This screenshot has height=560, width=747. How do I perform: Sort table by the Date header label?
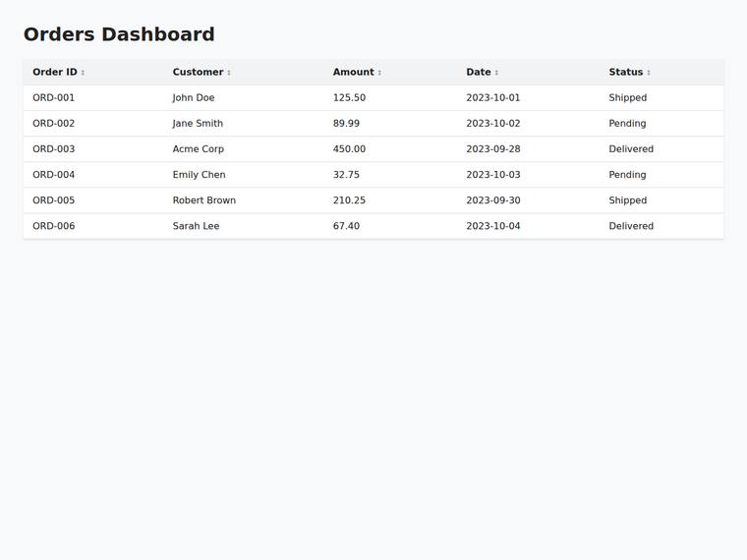click(x=479, y=72)
